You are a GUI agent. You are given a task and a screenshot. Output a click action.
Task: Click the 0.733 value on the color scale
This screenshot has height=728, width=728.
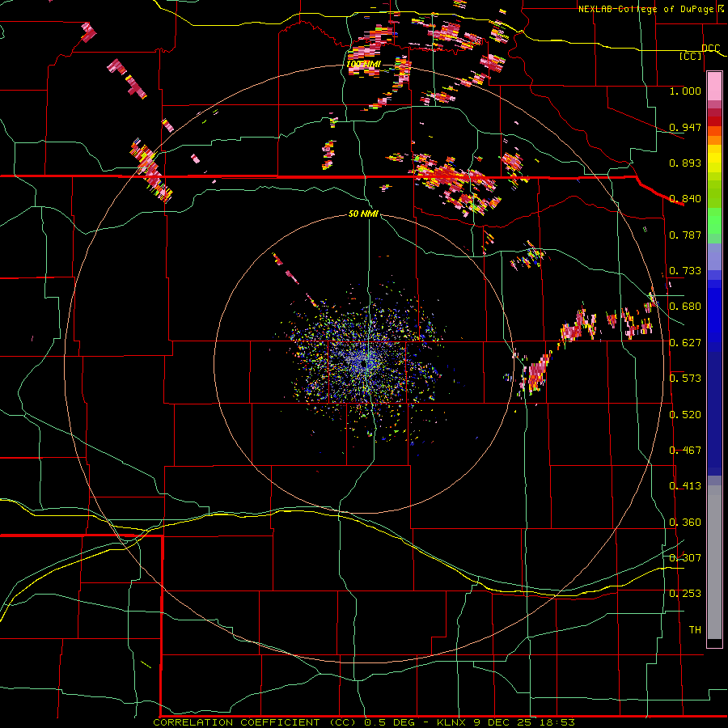pos(685,271)
